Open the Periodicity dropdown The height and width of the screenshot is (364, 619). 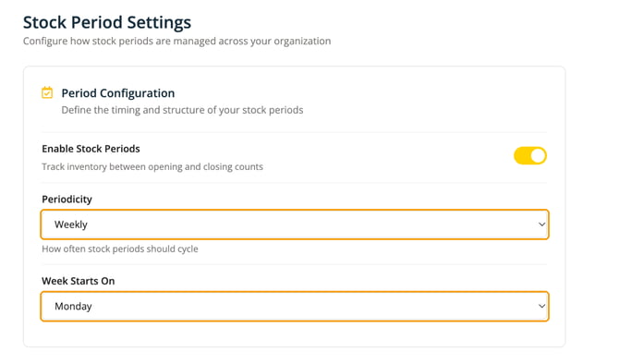click(295, 224)
